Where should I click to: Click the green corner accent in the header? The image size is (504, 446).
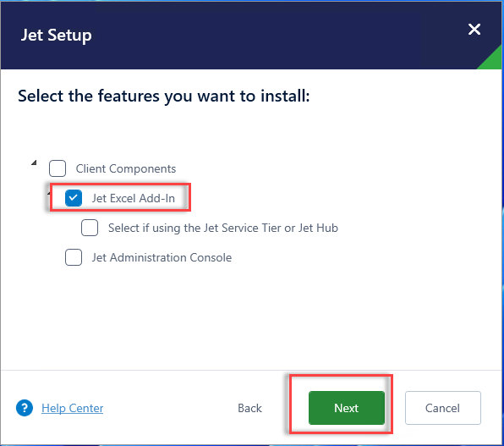click(x=493, y=59)
